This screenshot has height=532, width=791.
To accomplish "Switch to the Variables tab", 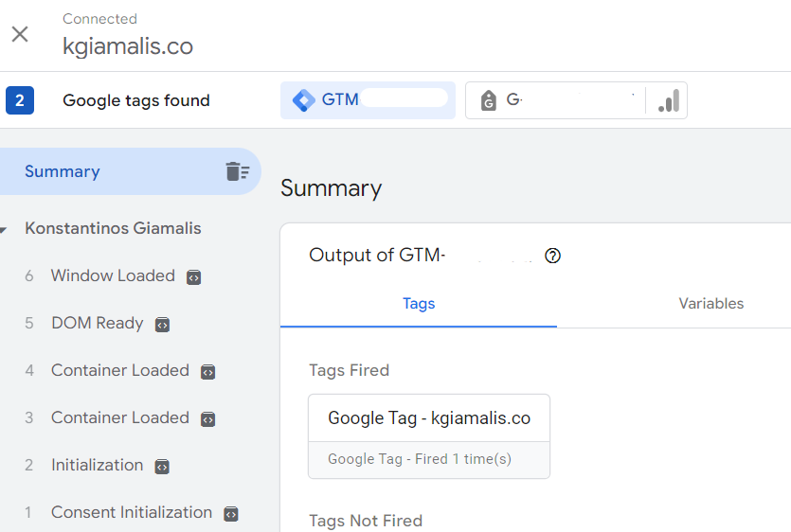I will pyautogui.click(x=710, y=304).
